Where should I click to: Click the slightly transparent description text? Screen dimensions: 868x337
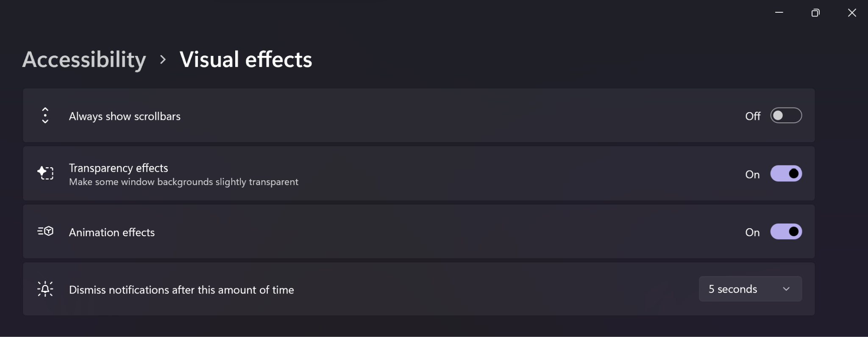point(184,182)
